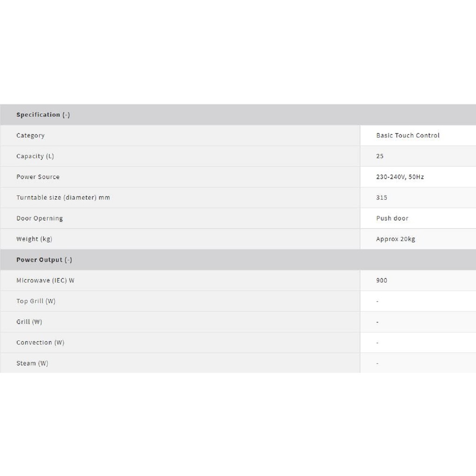Viewport: 476px width, 476px height.
Task: Collapse the Power Output (-) section header
Action: point(44,260)
